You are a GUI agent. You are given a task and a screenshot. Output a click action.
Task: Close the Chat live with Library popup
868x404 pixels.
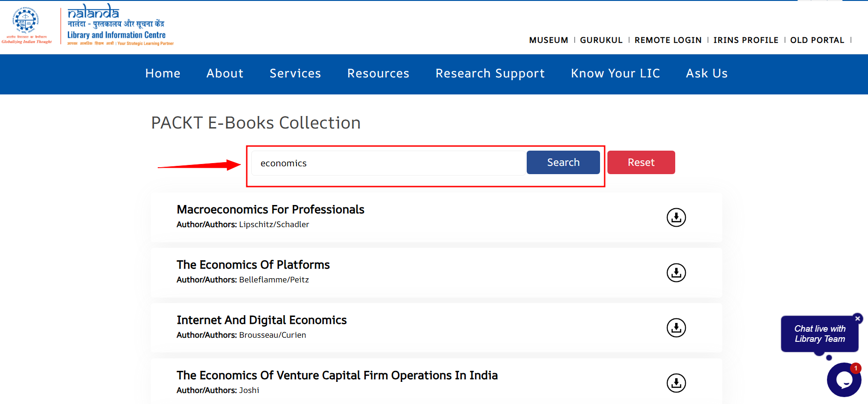point(857,318)
